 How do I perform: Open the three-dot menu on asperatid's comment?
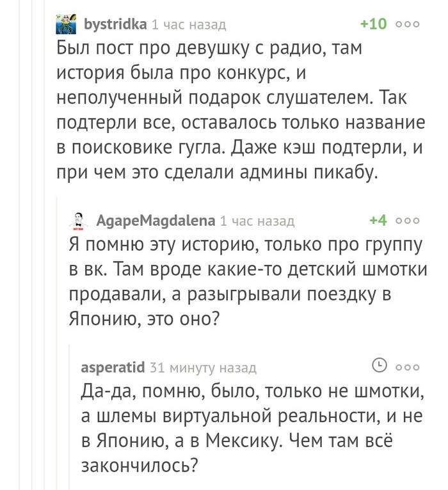point(408,367)
